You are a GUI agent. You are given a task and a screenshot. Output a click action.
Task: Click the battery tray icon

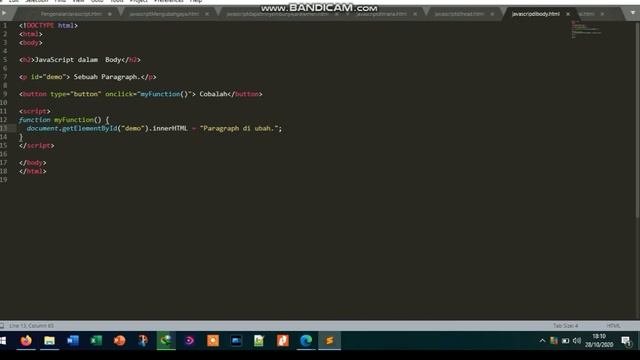click(x=565, y=340)
